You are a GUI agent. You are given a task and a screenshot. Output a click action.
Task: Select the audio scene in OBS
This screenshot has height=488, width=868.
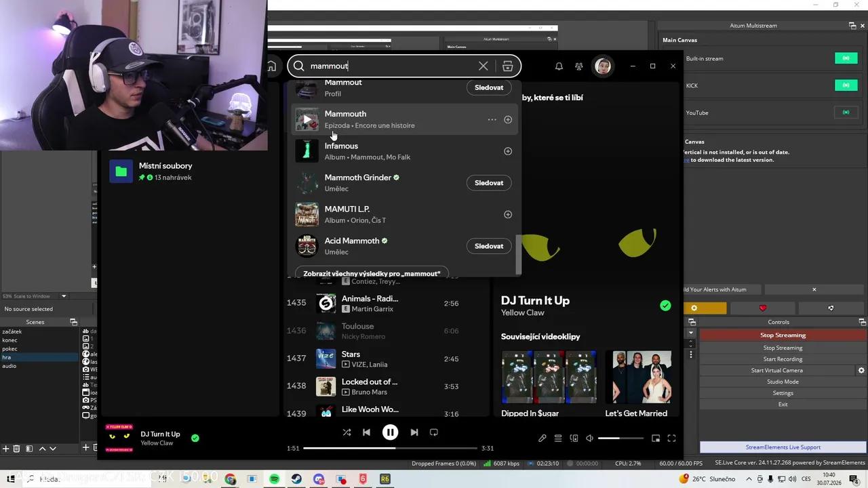(40, 366)
